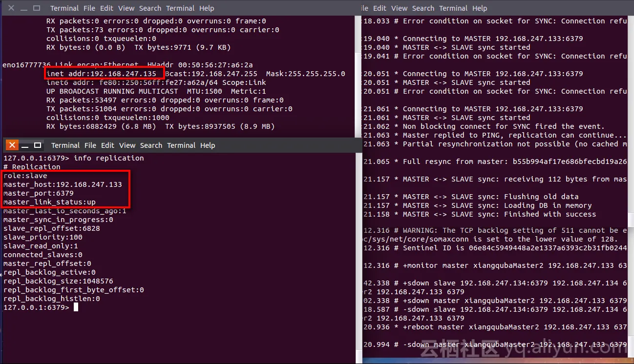Image resolution: width=634 pixels, height=364 pixels.
Task: Click 'repl_backlog_first_byte_offset:0' line
Action: point(74,290)
